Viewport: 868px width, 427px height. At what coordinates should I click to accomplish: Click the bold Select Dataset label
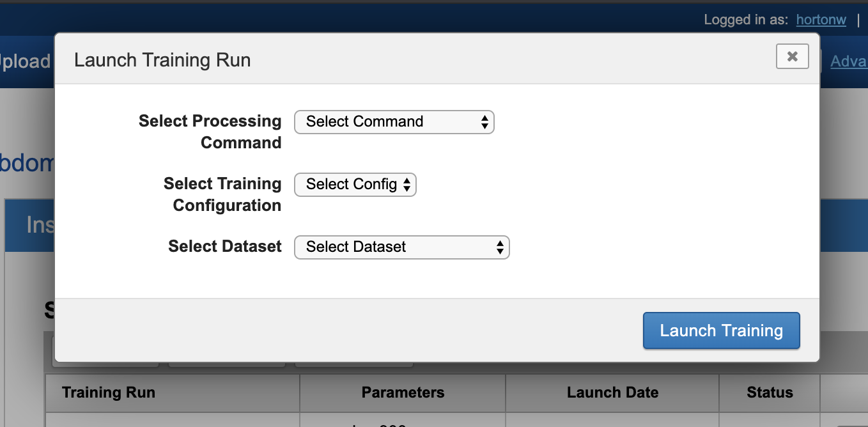[x=224, y=247]
